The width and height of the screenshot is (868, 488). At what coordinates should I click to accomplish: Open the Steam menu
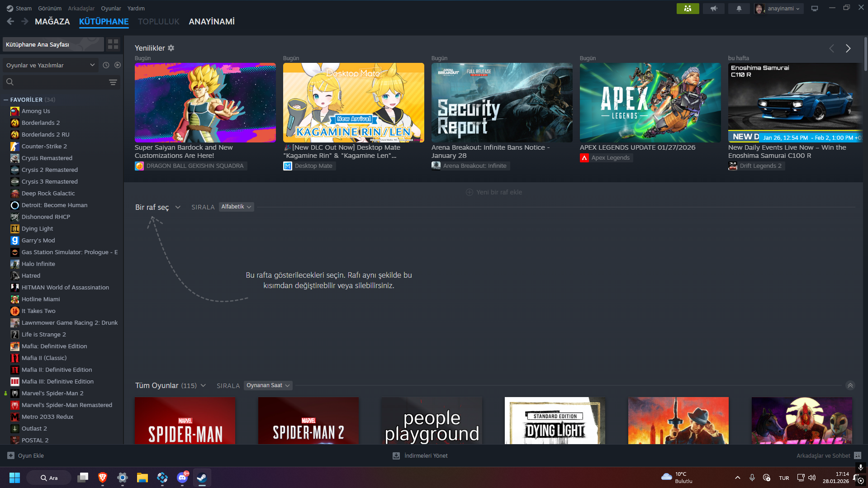tap(24, 8)
